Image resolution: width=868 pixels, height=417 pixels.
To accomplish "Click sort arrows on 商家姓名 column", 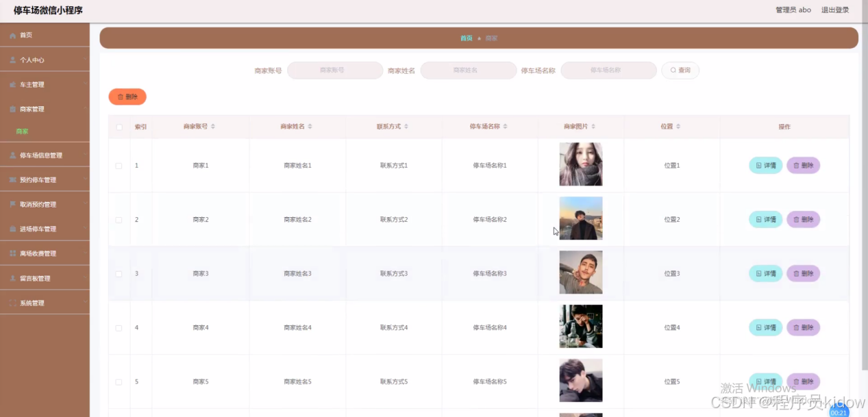I will pos(310,127).
